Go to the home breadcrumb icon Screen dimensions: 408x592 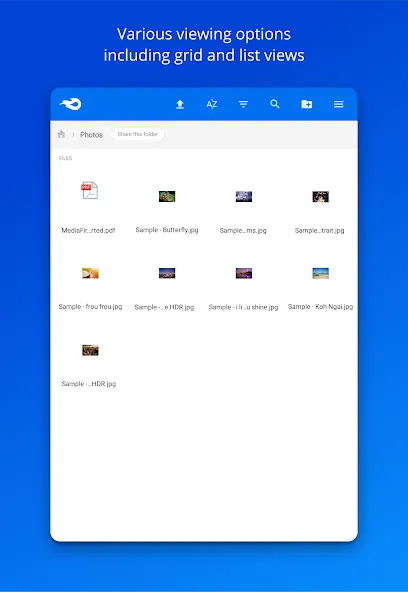click(61, 134)
